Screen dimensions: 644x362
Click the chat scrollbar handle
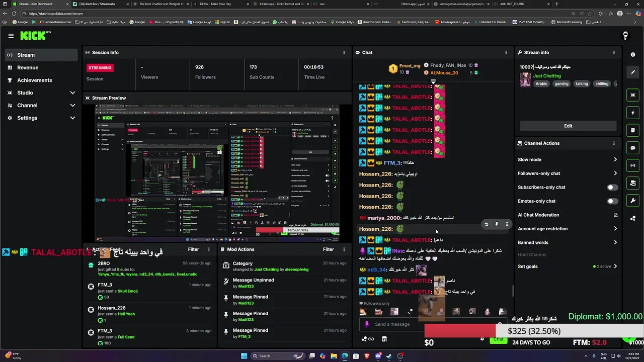(x=513, y=291)
